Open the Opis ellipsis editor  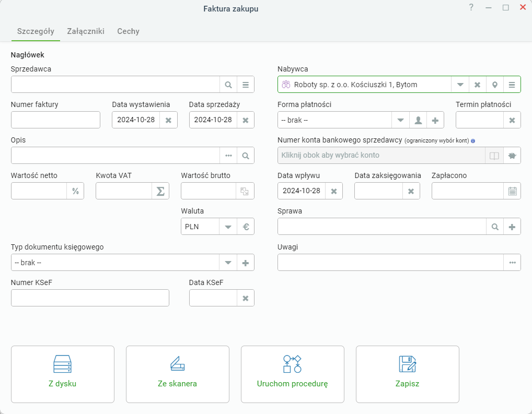pyautogui.click(x=228, y=156)
